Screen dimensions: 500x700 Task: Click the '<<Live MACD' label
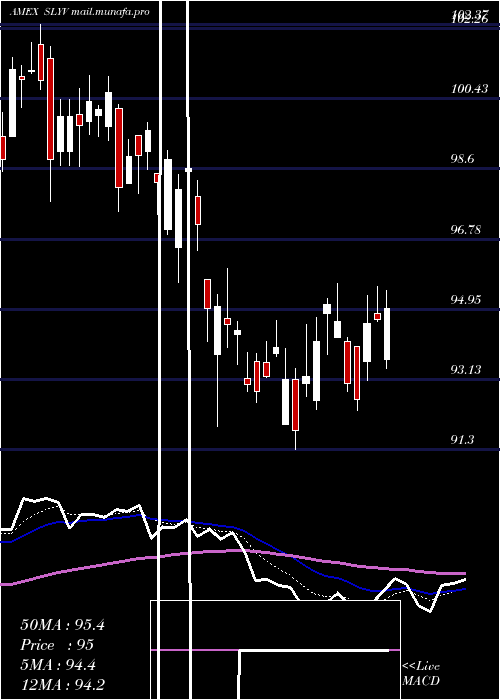[x=421, y=674]
